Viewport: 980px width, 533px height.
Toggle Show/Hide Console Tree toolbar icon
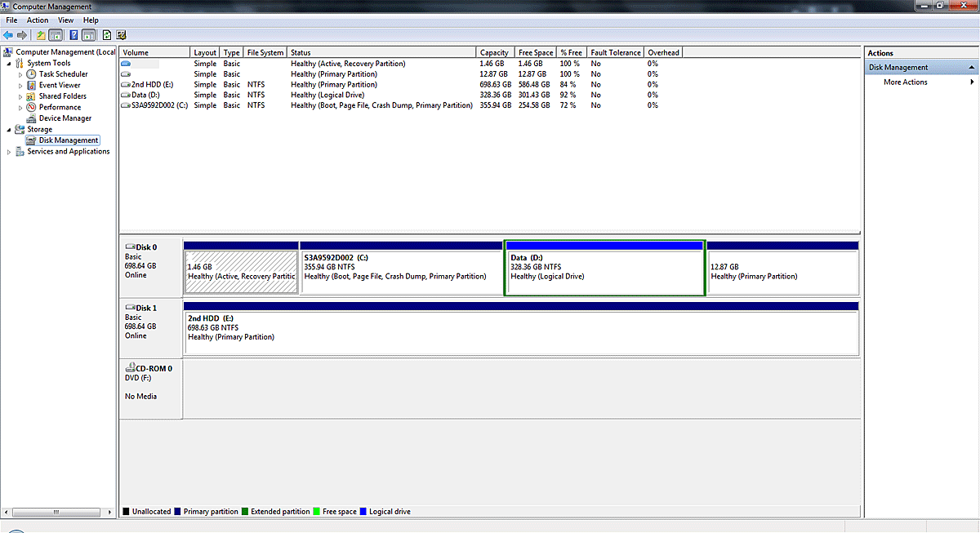(56, 35)
